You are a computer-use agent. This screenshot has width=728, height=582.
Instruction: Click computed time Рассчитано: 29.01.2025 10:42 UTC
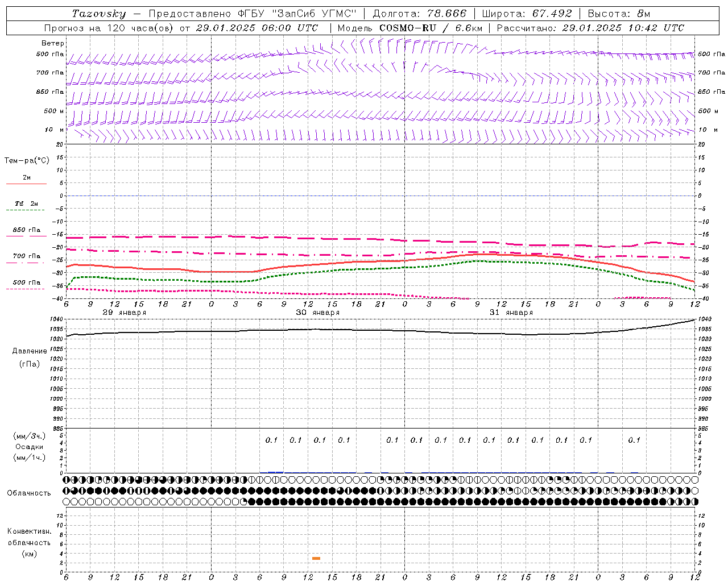coord(590,28)
